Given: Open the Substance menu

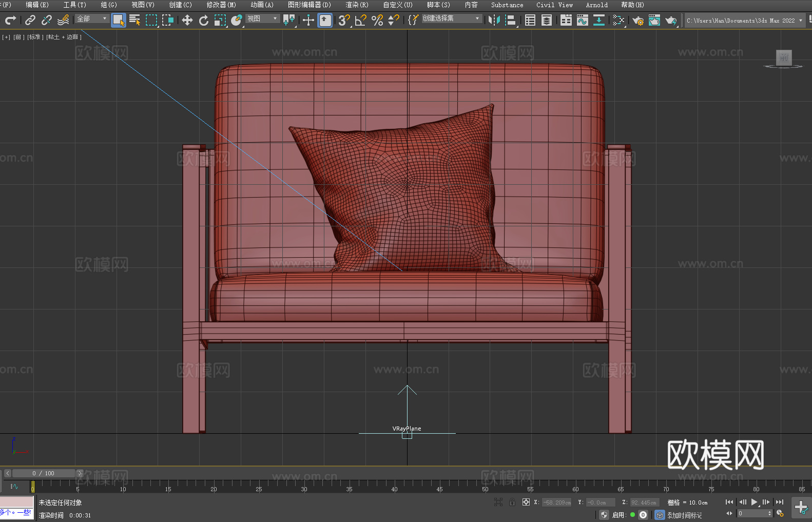Looking at the screenshot, I should (507, 5).
